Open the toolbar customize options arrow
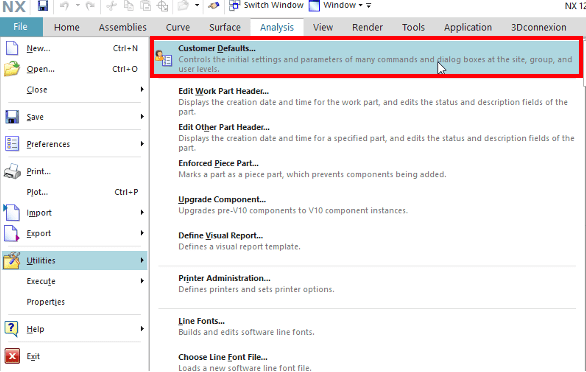Screen dimensions: 586x372 click(x=368, y=5)
